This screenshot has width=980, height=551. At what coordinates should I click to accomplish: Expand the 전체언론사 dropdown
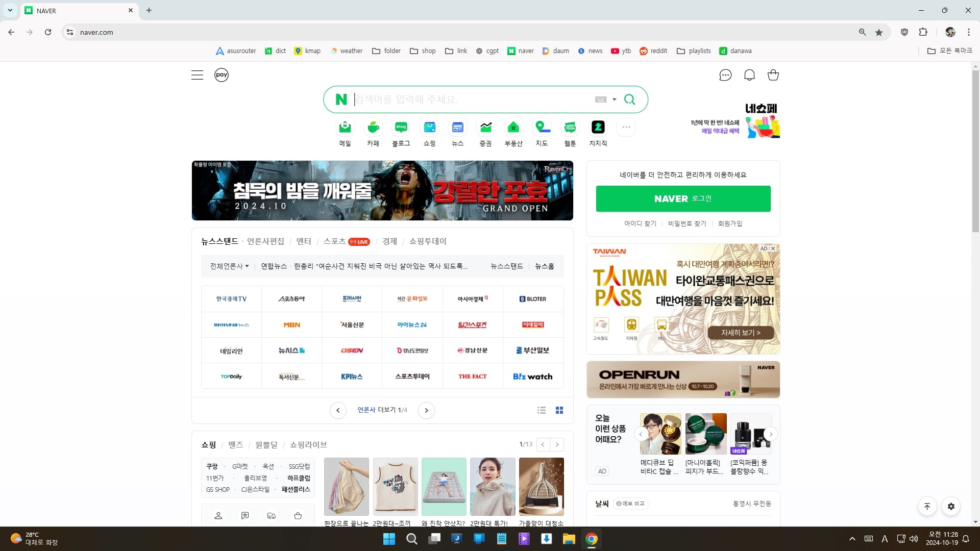(230, 266)
